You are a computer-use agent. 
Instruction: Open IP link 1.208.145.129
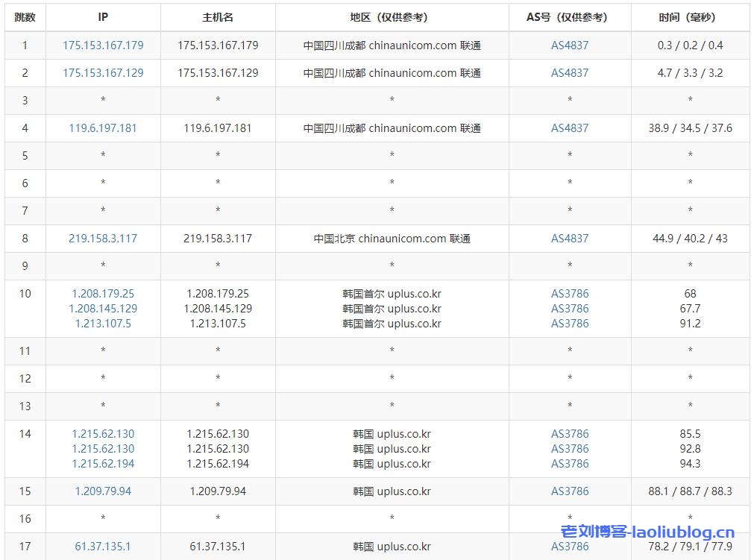(x=103, y=309)
